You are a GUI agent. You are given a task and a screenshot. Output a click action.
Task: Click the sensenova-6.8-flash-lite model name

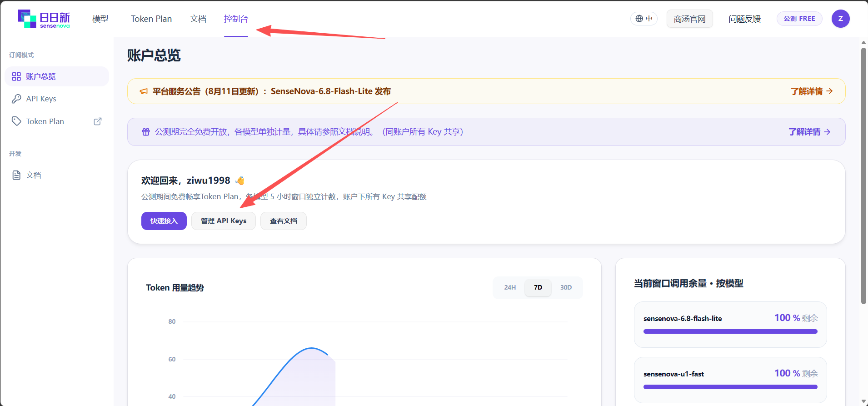tap(683, 318)
